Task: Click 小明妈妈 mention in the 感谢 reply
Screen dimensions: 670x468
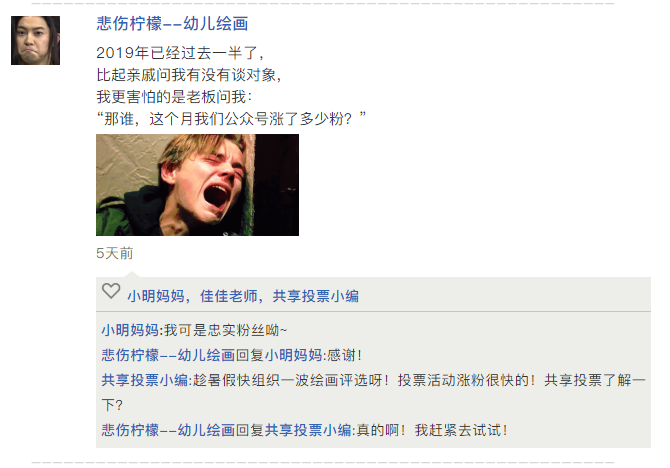Action: (294, 355)
